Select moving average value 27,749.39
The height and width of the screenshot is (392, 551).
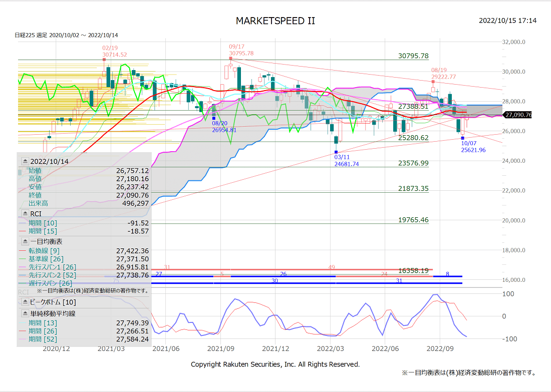click(x=132, y=323)
